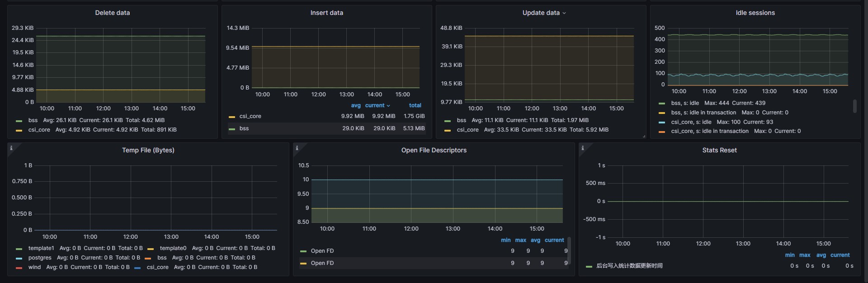The image size is (868, 283).
Task: Toggle csi_core series in Insert data legend
Action: click(250, 116)
